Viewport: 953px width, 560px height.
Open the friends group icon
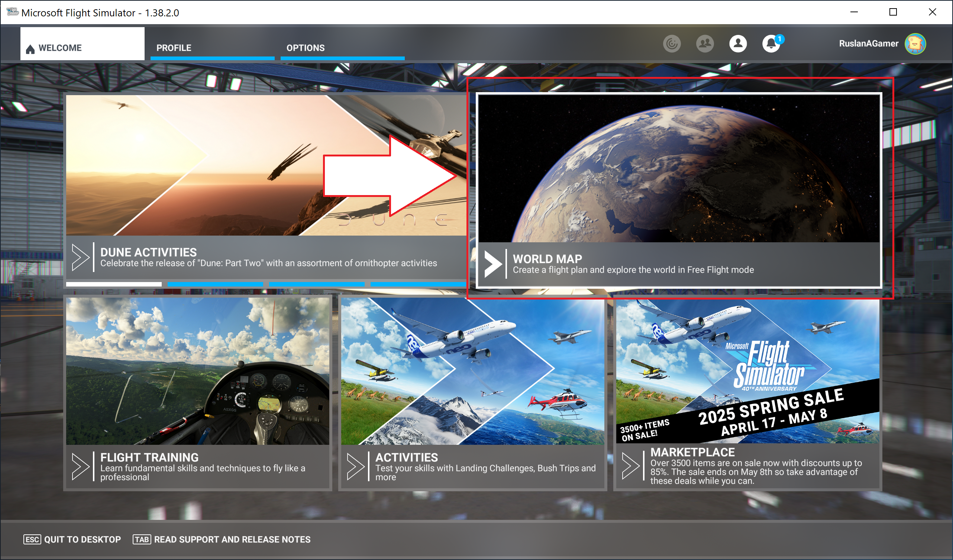pos(705,44)
